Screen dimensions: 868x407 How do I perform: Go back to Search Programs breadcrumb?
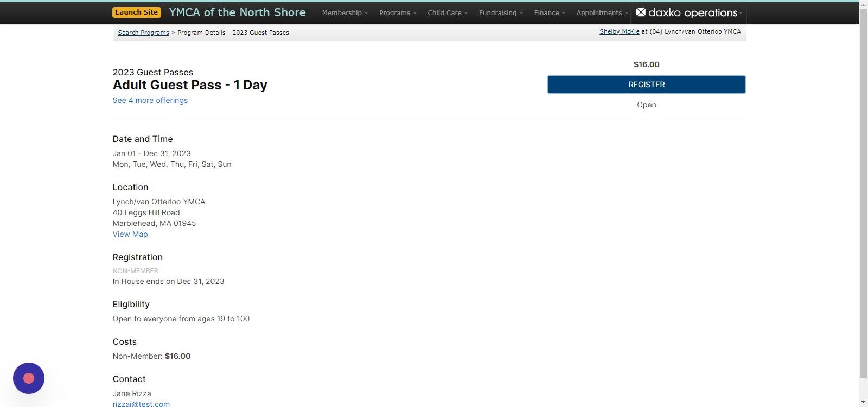coord(143,33)
